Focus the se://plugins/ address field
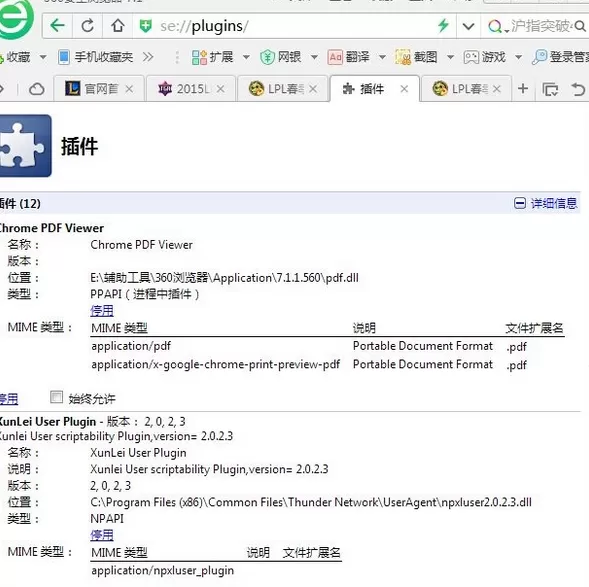Screen dimensions: 589x587 tap(293, 26)
